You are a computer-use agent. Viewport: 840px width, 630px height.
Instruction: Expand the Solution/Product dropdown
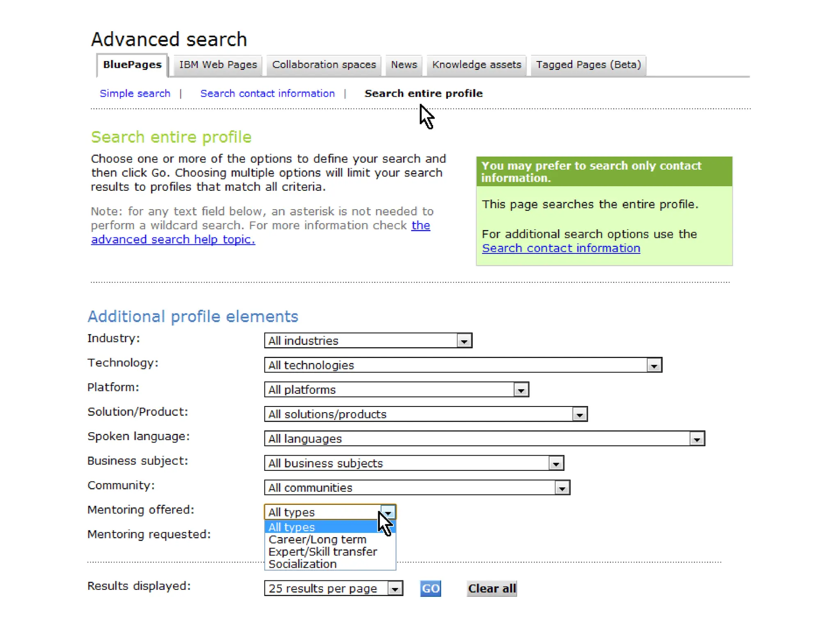click(579, 415)
